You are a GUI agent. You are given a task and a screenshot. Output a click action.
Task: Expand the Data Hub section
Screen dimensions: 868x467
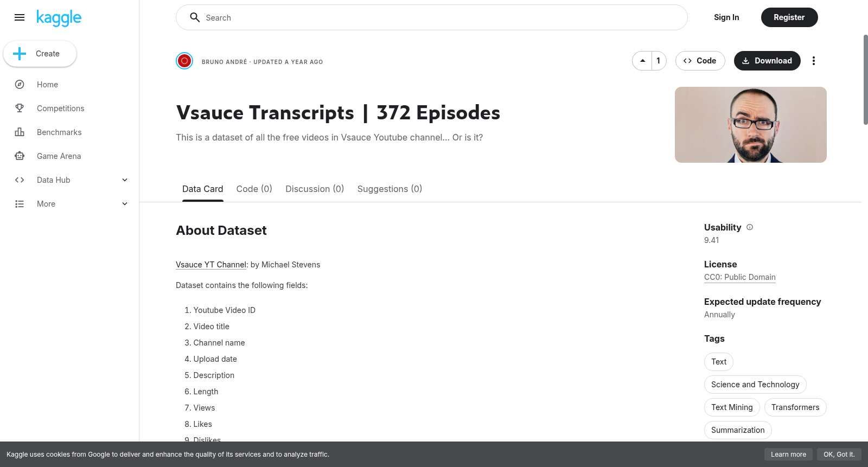(x=125, y=180)
